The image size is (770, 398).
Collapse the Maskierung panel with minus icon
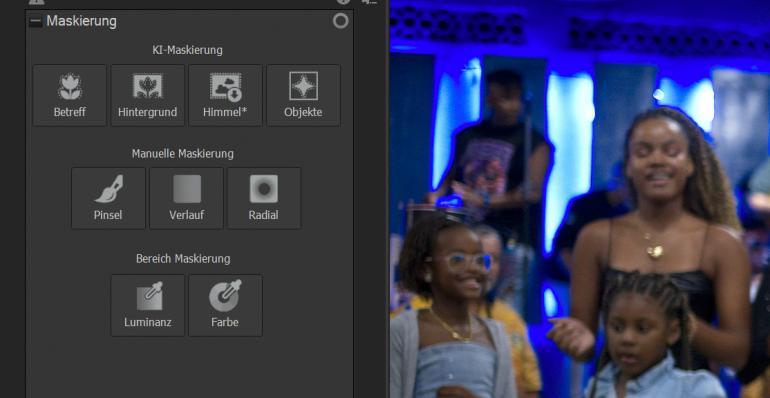click(35, 21)
